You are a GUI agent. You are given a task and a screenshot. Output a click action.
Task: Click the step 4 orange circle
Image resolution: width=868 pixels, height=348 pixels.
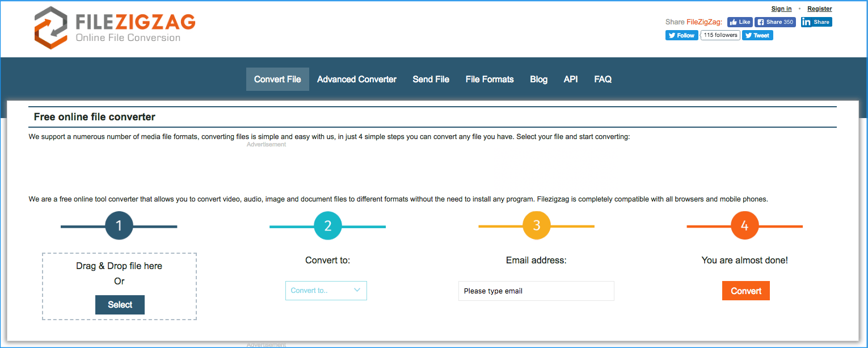coord(745,226)
